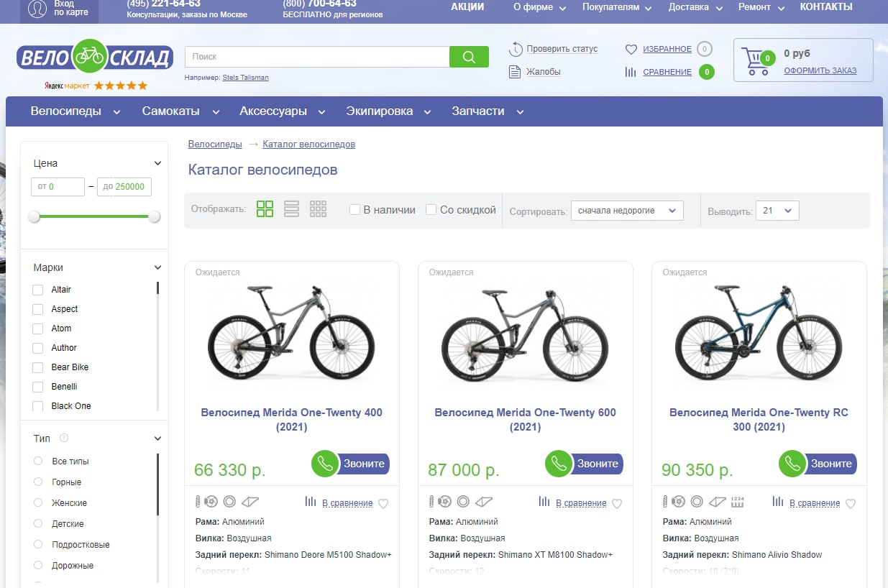The height and width of the screenshot is (588, 888).
Task: Add One-Twenty 400 to favorites heart
Action: tap(383, 504)
